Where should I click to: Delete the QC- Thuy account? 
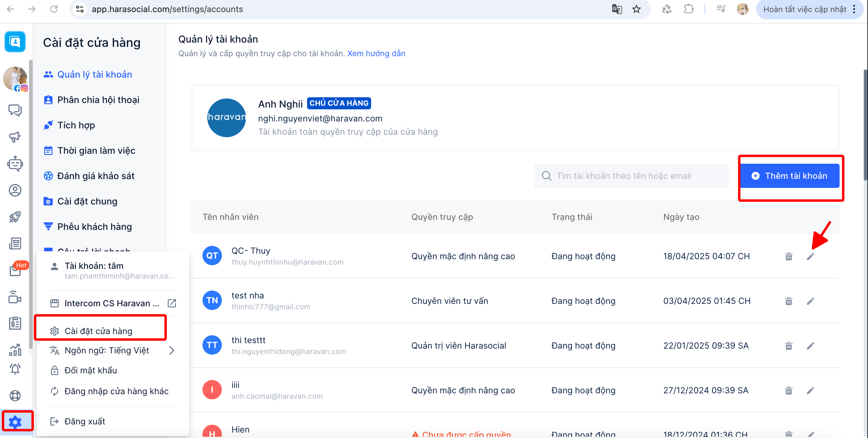(789, 256)
